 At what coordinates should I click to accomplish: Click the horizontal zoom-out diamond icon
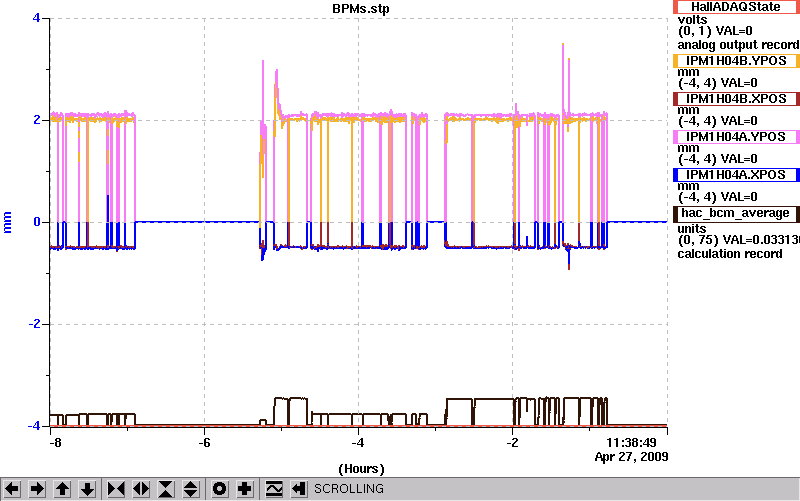[141, 489]
